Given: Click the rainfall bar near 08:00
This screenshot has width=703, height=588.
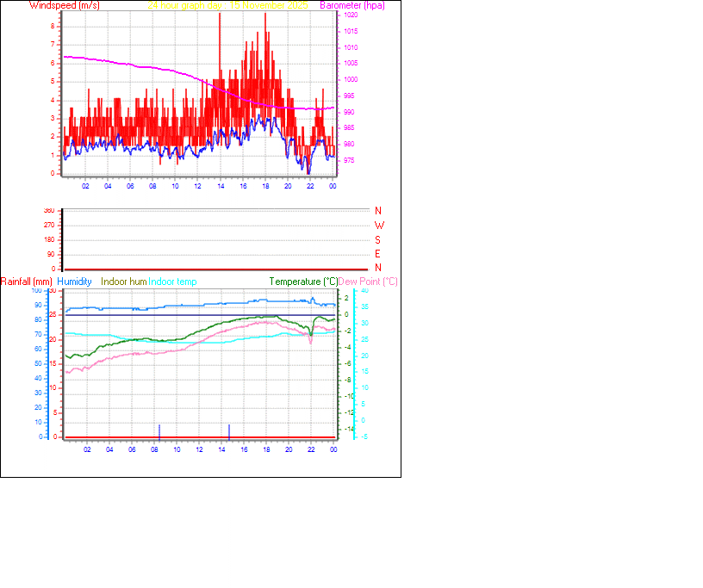Looking at the screenshot, I should 159,429.
